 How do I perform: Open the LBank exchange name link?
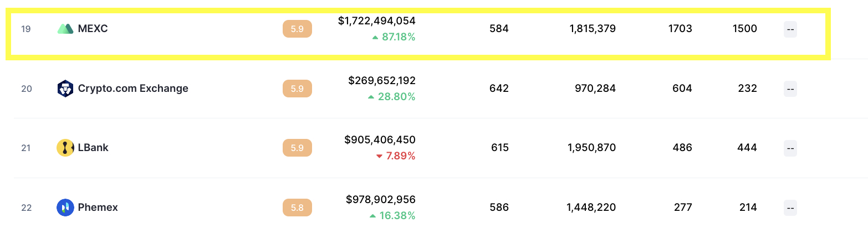click(93, 148)
